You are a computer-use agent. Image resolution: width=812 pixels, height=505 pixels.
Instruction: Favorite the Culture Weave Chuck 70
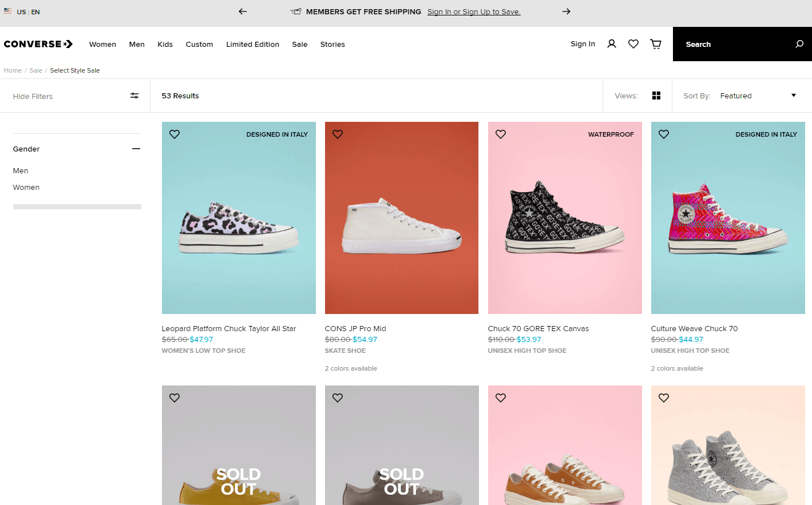tap(664, 134)
